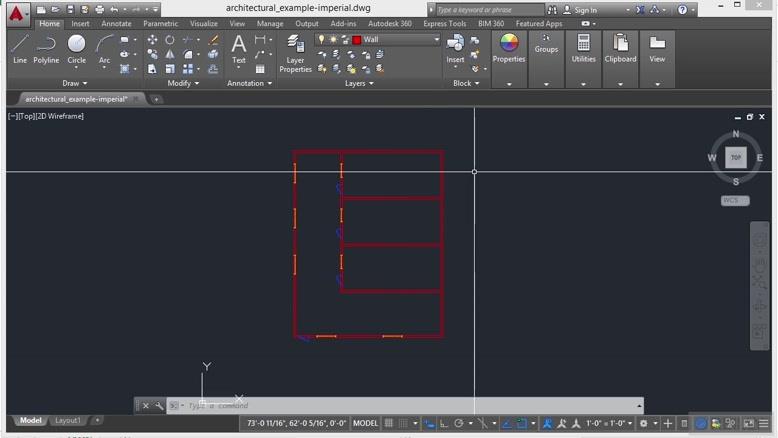The width and height of the screenshot is (778, 438).
Task: Open the Insert ribbon tab
Action: click(80, 23)
